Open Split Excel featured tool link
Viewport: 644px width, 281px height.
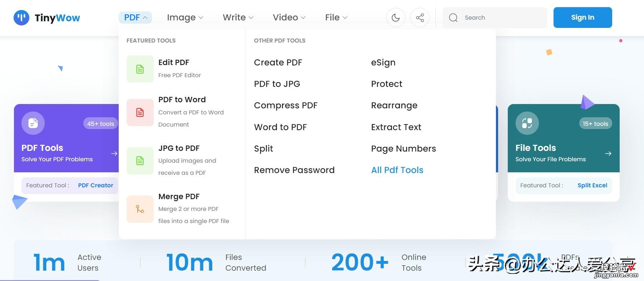(593, 186)
